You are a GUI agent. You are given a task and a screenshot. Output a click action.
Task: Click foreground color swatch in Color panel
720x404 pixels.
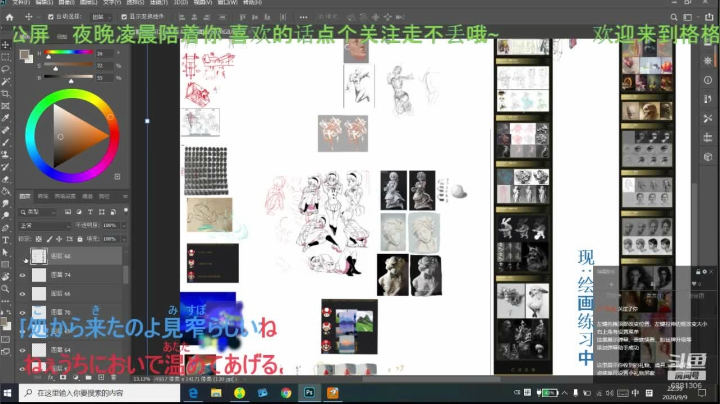24,55
